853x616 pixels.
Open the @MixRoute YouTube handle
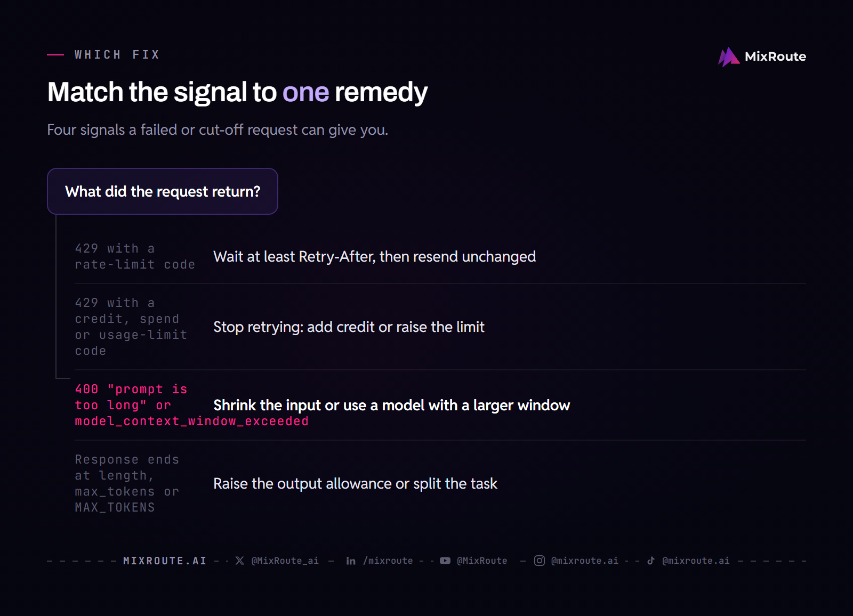point(482,561)
